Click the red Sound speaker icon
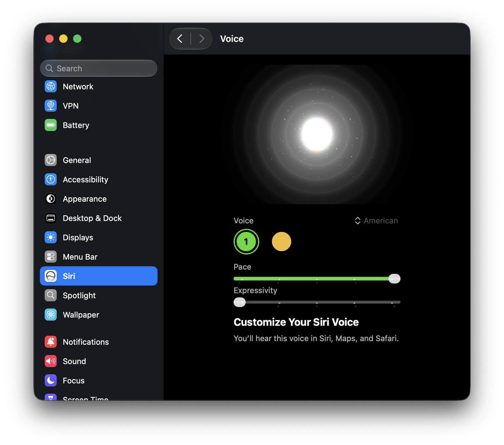Viewport: 504px width, 445px height. click(51, 361)
